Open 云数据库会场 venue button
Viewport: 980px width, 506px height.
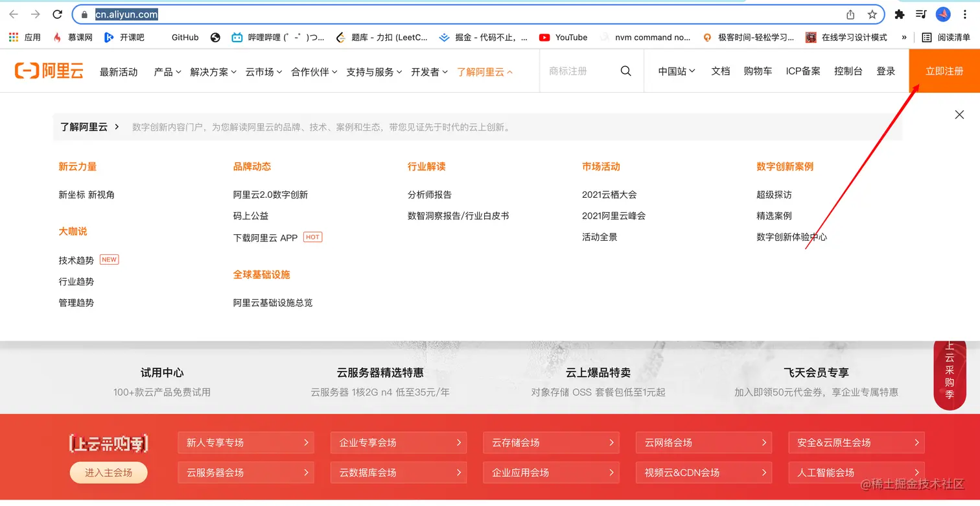pos(399,472)
